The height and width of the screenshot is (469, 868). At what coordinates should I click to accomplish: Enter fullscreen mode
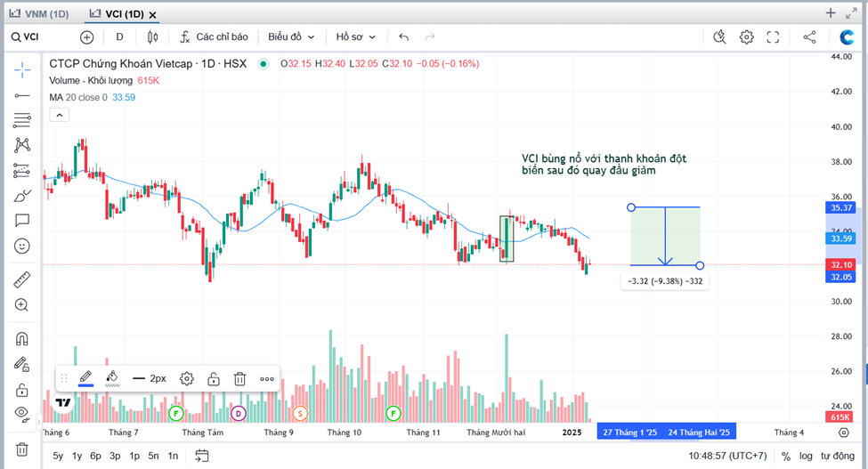[773, 37]
